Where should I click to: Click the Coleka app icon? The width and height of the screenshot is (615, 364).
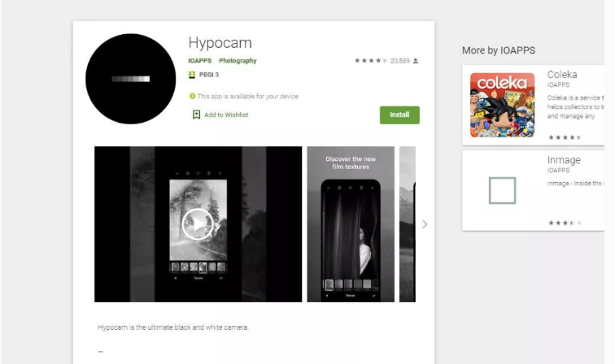pyautogui.click(x=502, y=105)
